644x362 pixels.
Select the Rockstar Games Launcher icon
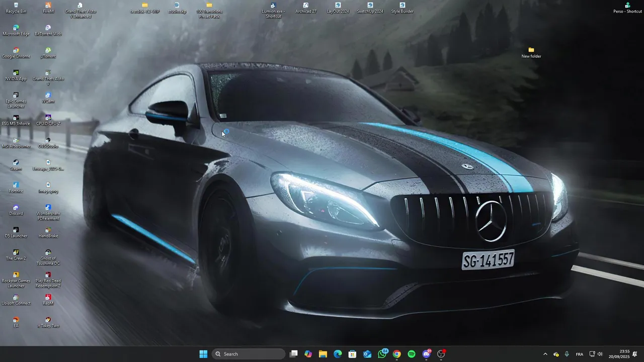(16, 280)
